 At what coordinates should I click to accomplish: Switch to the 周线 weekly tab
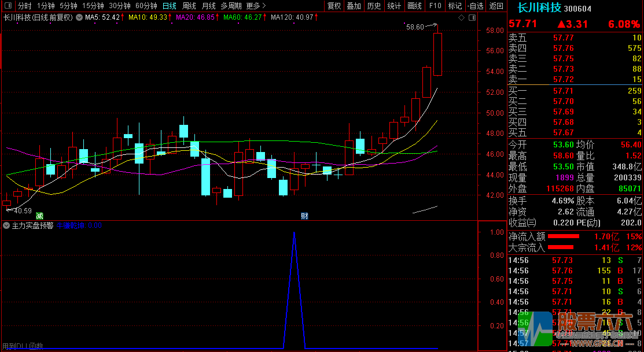tap(189, 6)
